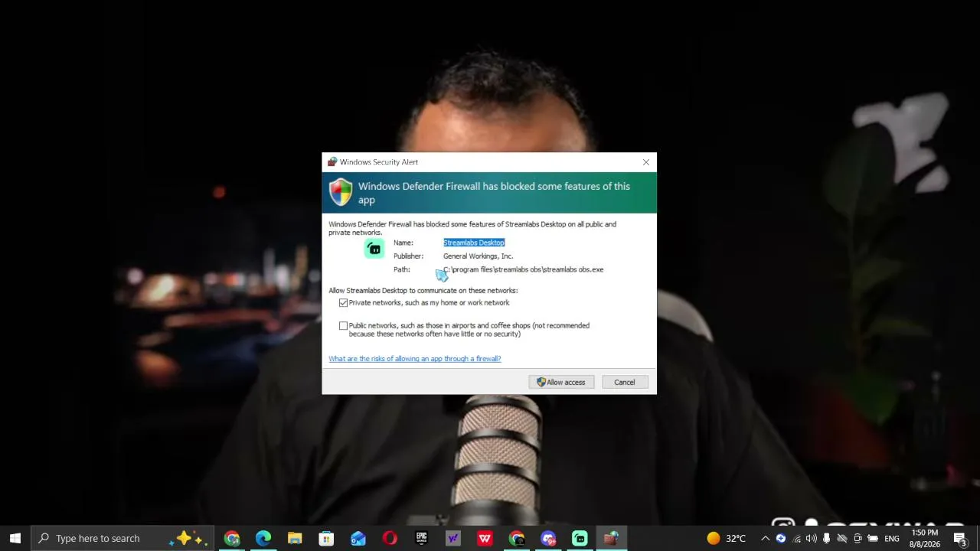Image resolution: width=980 pixels, height=551 pixels.
Task: Switch to Streamlabs Desktop in the taskbar
Action: [x=580, y=538]
